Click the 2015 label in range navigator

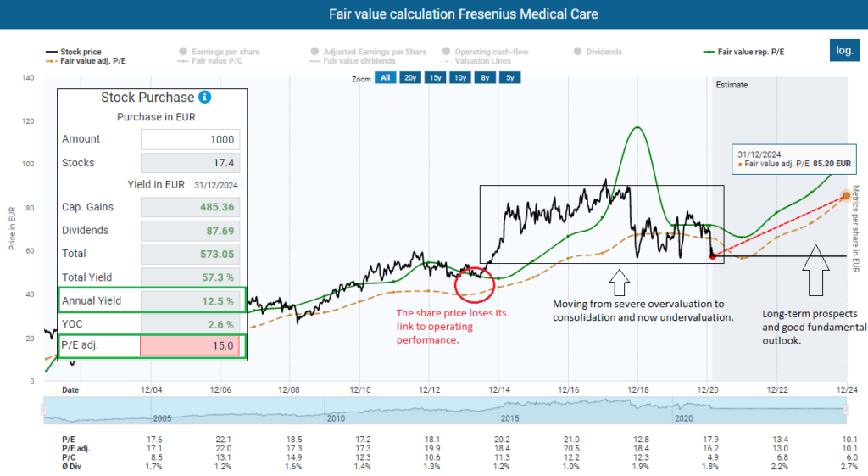pos(509,418)
